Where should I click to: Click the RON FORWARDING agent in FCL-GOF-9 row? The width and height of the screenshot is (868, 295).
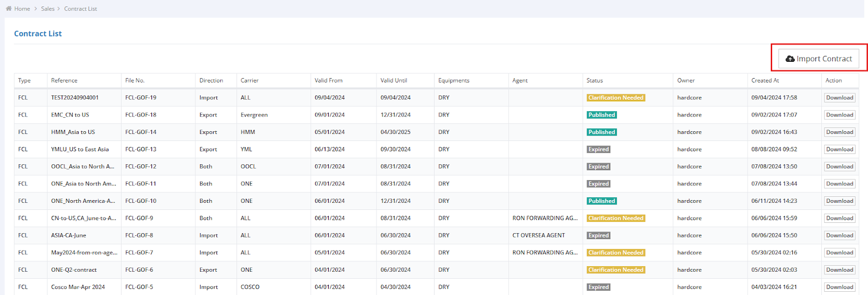(x=545, y=218)
